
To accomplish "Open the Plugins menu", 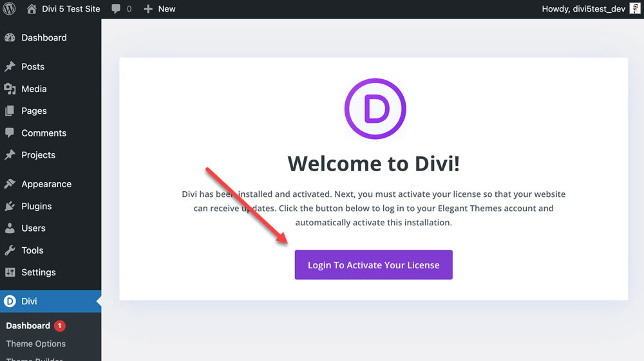I will click(37, 207).
